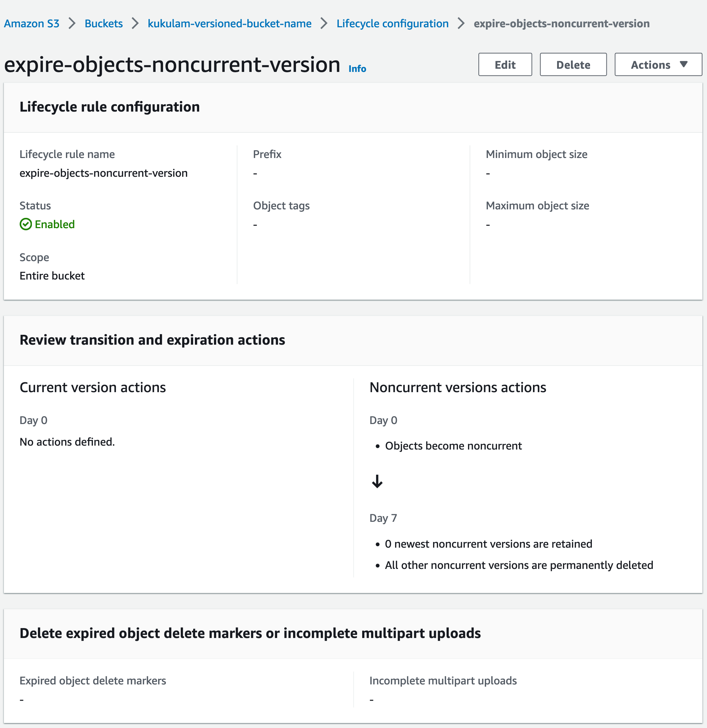Image resolution: width=707 pixels, height=728 pixels.
Task: Click the Actions dropdown arrow triangle
Action: coord(683,64)
